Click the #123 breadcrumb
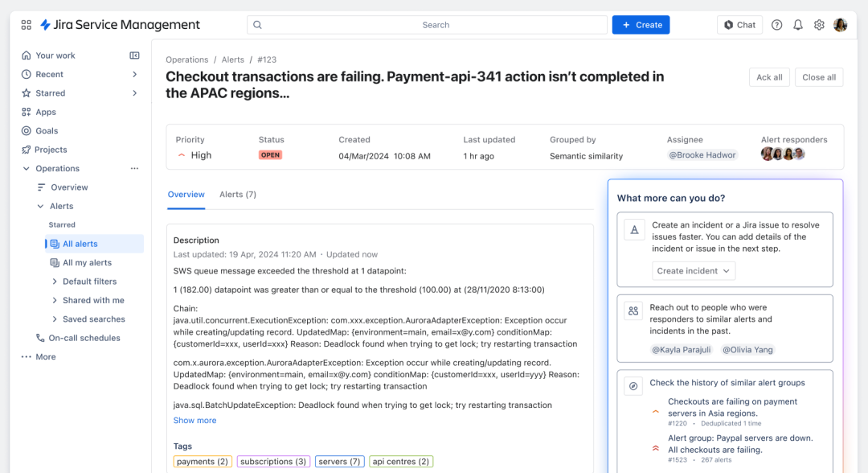 pos(267,60)
